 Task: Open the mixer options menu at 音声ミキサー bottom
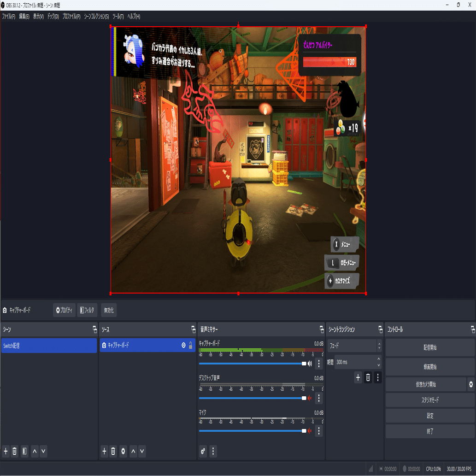coord(213,451)
